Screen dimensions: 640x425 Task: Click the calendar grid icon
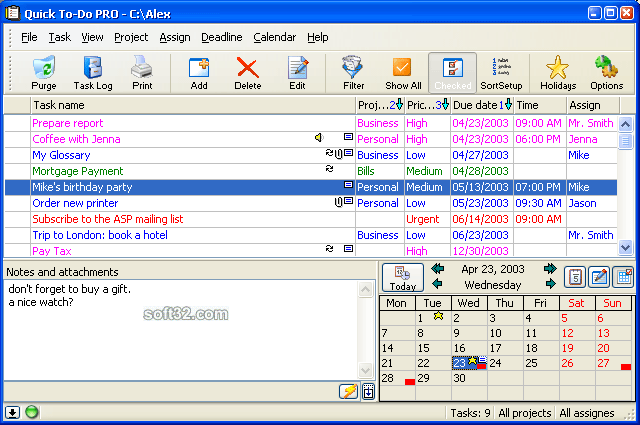(x=624, y=277)
